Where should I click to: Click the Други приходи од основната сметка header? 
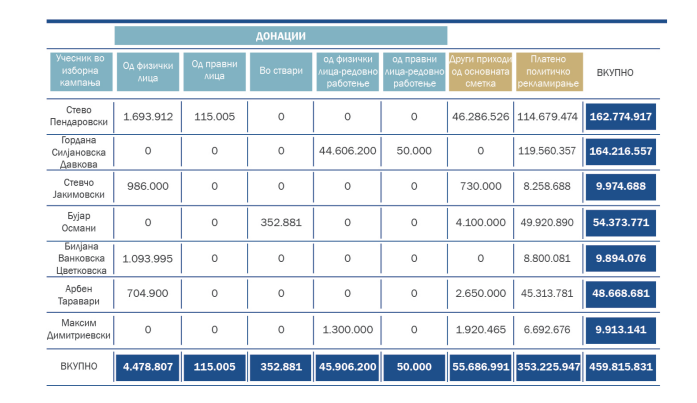480,71
